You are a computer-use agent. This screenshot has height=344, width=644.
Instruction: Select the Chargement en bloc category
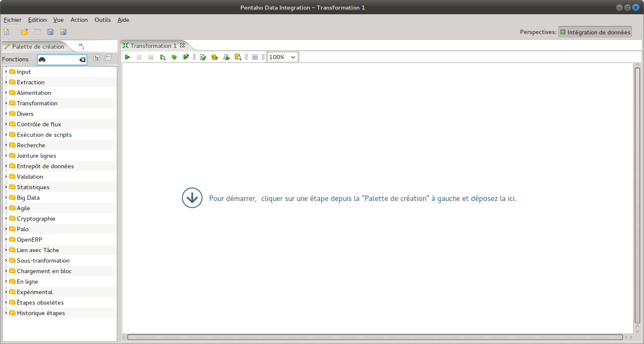44,271
